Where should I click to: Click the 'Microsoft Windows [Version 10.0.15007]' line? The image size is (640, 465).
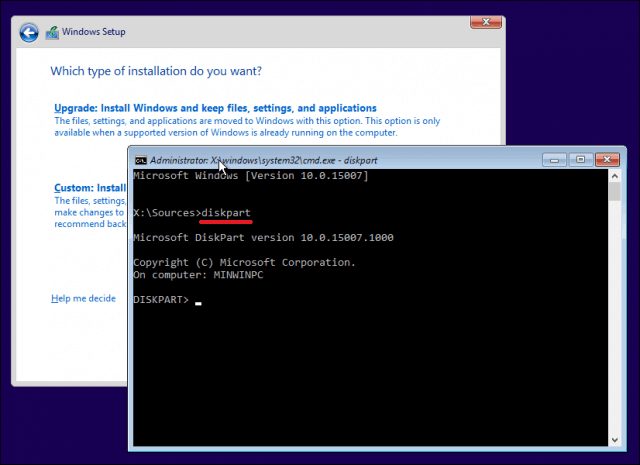point(251,176)
